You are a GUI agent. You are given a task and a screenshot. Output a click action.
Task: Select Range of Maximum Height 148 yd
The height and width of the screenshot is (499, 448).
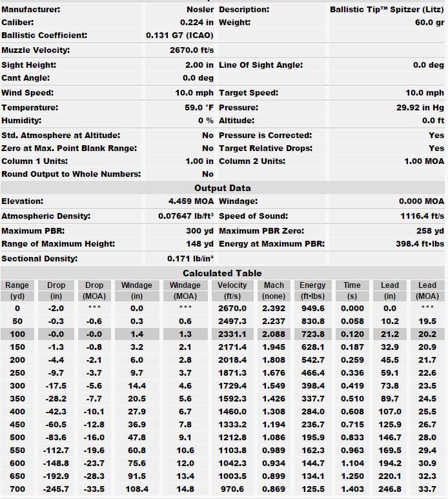click(x=199, y=244)
